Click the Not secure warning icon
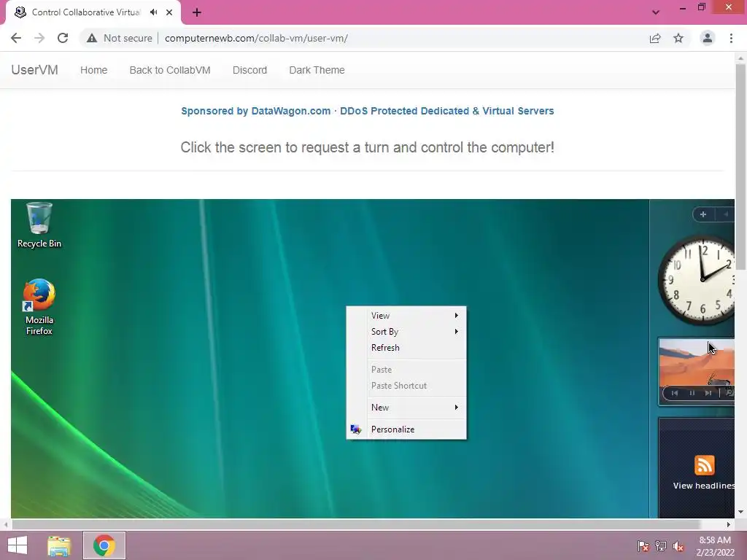The height and width of the screenshot is (560, 747). (x=91, y=38)
